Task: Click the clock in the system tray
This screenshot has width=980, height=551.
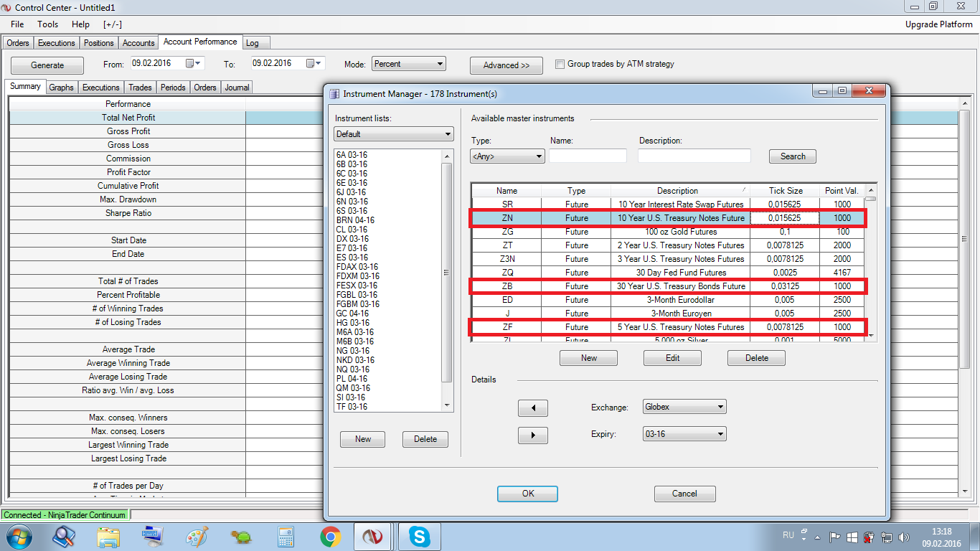Action: (x=941, y=537)
